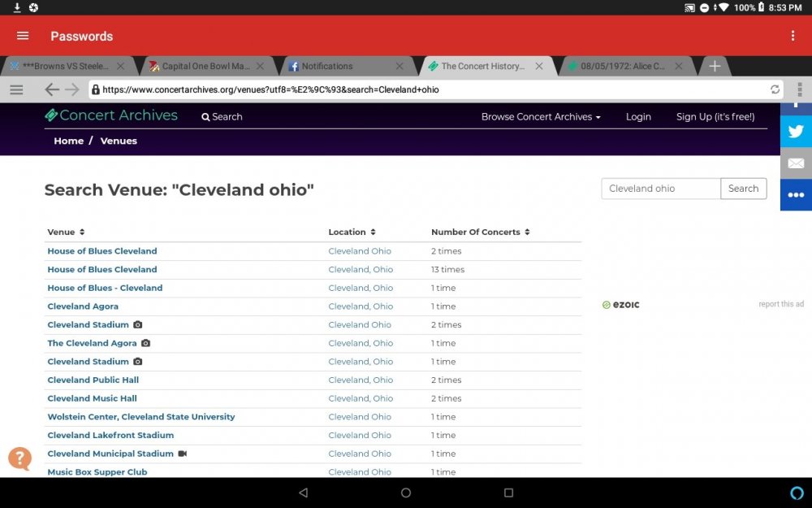Click report this ad link
Screen dimensions: 812x508
click(781, 304)
